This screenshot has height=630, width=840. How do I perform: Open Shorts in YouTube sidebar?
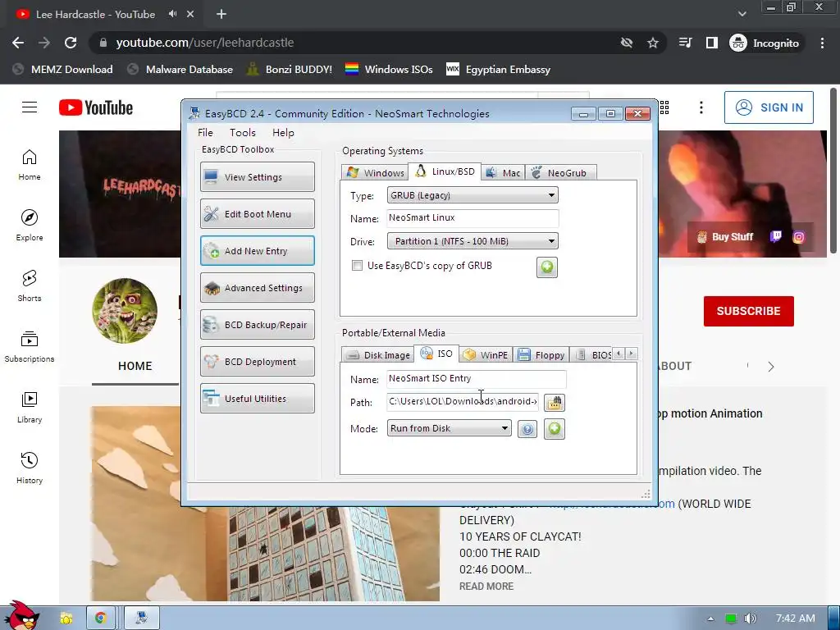tap(30, 286)
